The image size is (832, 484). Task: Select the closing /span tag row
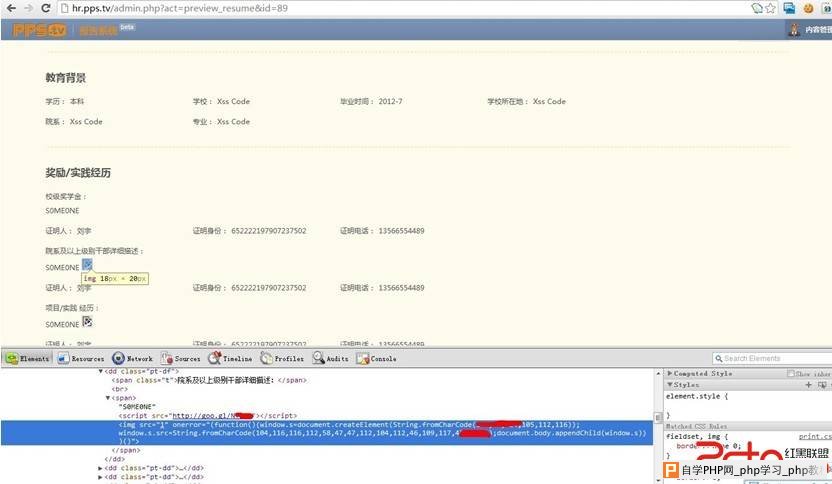point(126,450)
